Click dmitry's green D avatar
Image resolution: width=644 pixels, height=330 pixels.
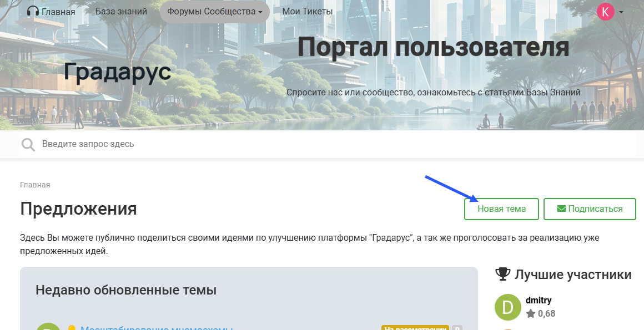pyautogui.click(x=507, y=307)
